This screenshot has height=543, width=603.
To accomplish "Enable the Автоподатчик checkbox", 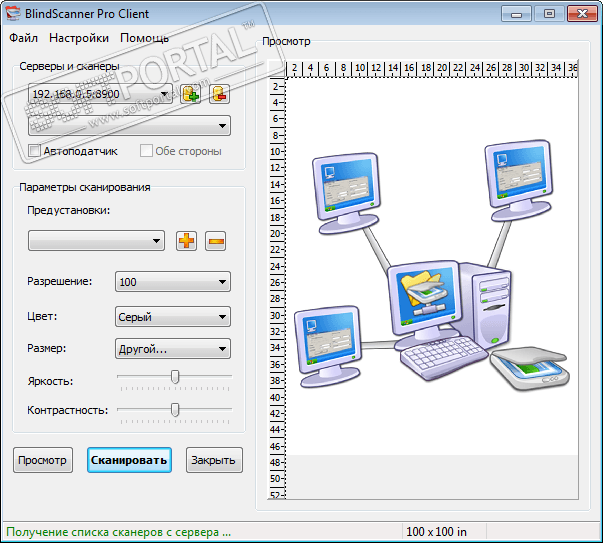I will coord(34,151).
